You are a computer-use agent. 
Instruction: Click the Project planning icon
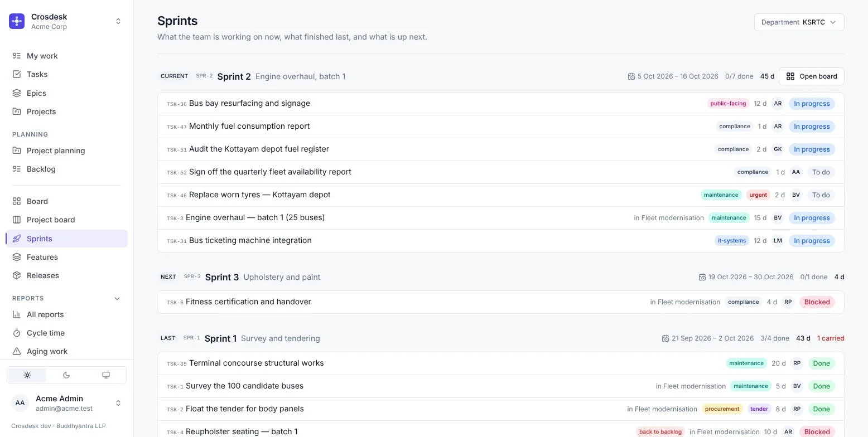17,150
